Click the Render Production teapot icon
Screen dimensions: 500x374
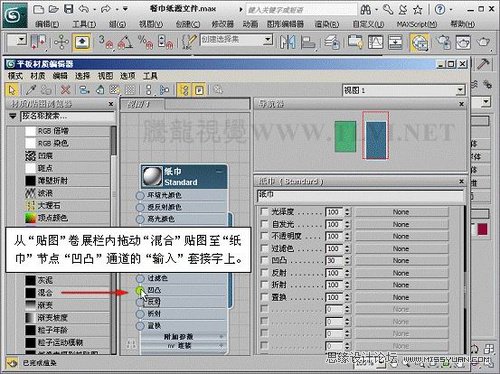click(483, 42)
